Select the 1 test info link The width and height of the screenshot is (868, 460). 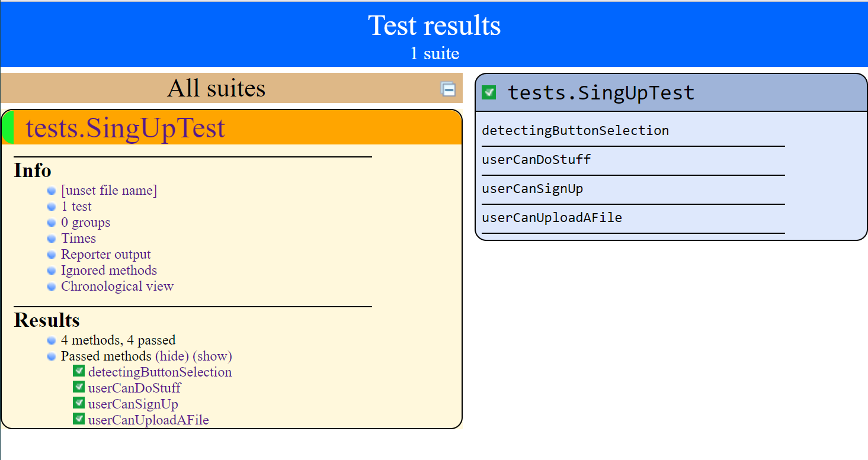[76, 207]
